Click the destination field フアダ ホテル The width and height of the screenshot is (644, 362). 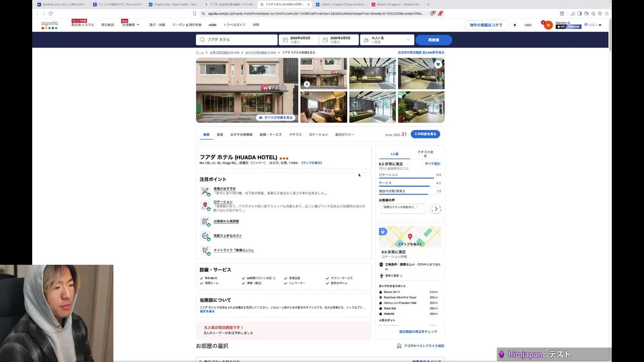pyautogui.click(x=236, y=40)
